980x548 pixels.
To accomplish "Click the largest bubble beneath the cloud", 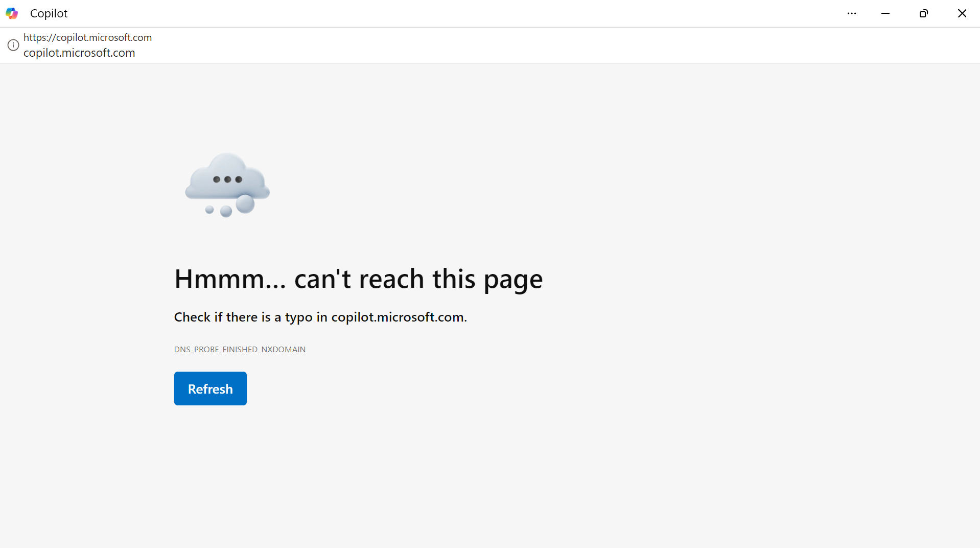I will pyautogui.click(x=245, y=203).
